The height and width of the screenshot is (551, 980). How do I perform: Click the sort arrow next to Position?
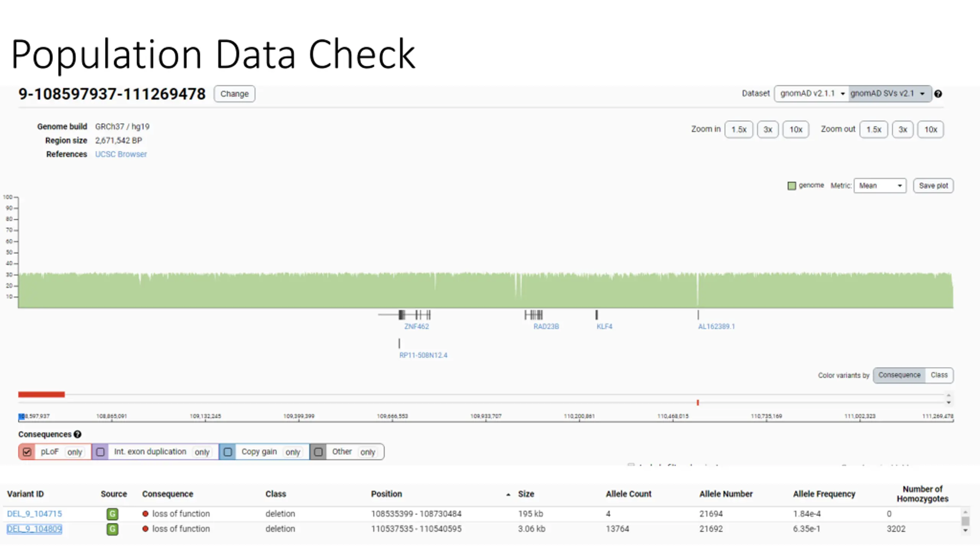[x=508, y=495]
